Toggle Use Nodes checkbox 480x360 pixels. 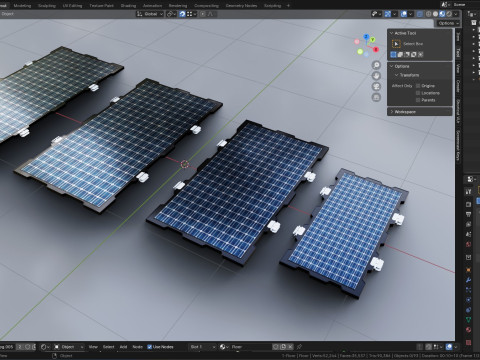[149, 347]
